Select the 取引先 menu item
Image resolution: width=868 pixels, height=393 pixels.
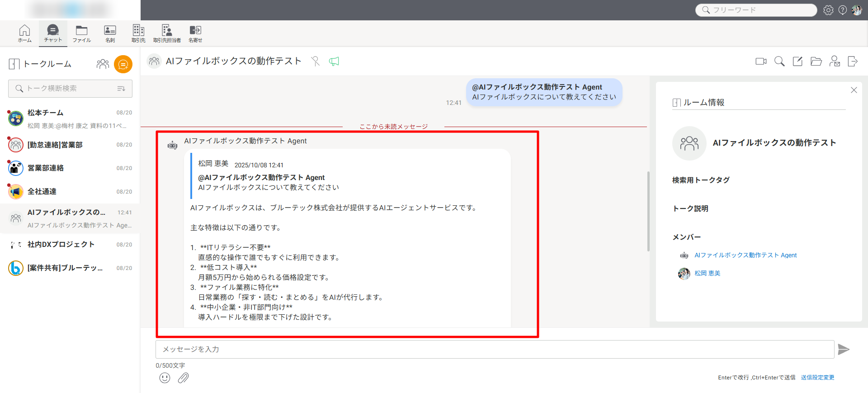(138, 34)
